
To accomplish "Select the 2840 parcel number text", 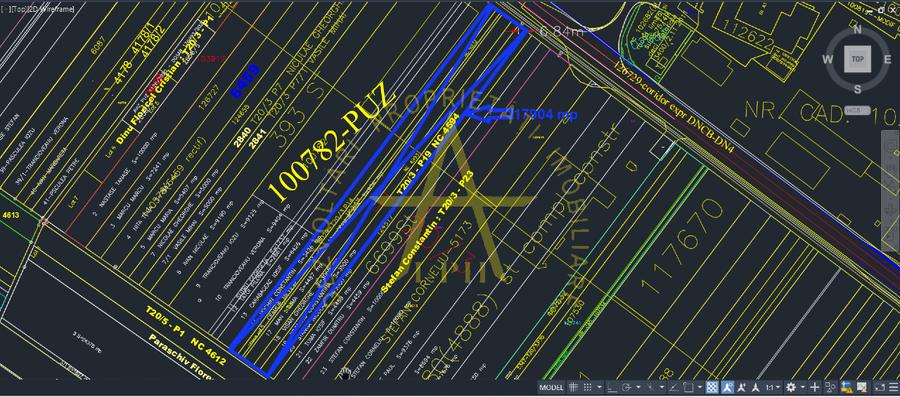I will (x=242, y=138).
